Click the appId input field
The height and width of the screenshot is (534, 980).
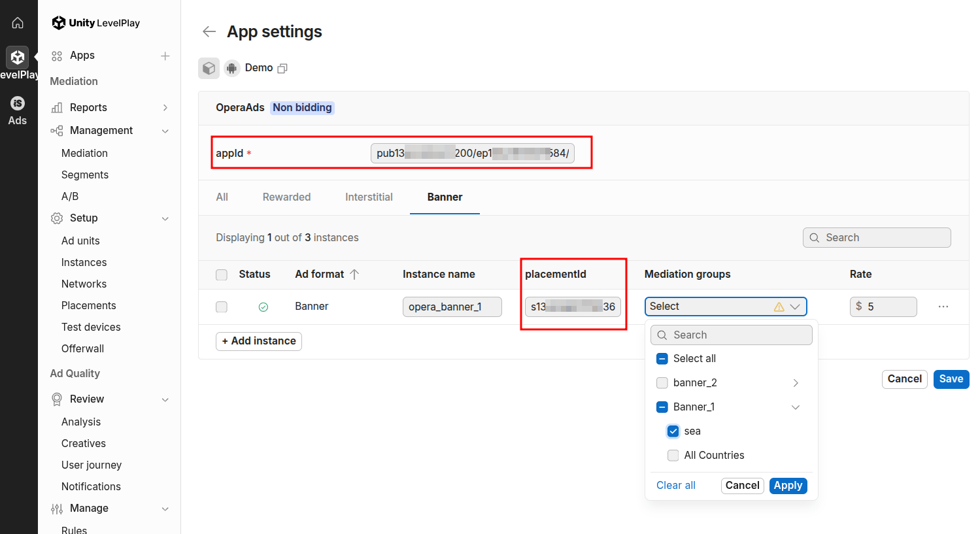(x=473, y=154)
